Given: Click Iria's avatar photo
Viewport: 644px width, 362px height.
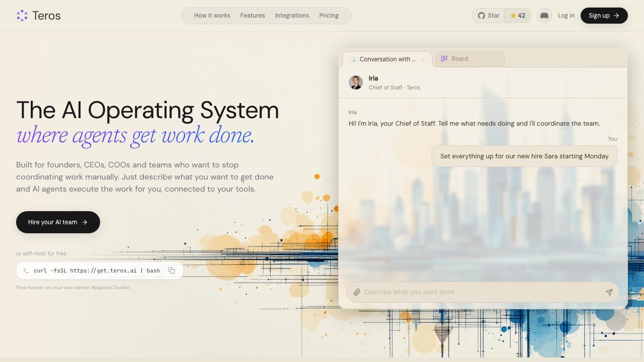Looking at the screenshot, I should point(356,82).
